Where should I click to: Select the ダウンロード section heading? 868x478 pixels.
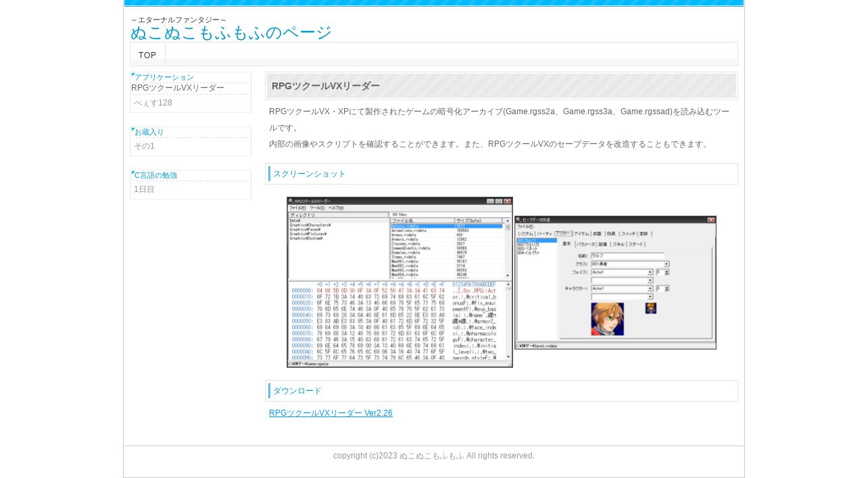pyautogui.click(x=297, y=391)
